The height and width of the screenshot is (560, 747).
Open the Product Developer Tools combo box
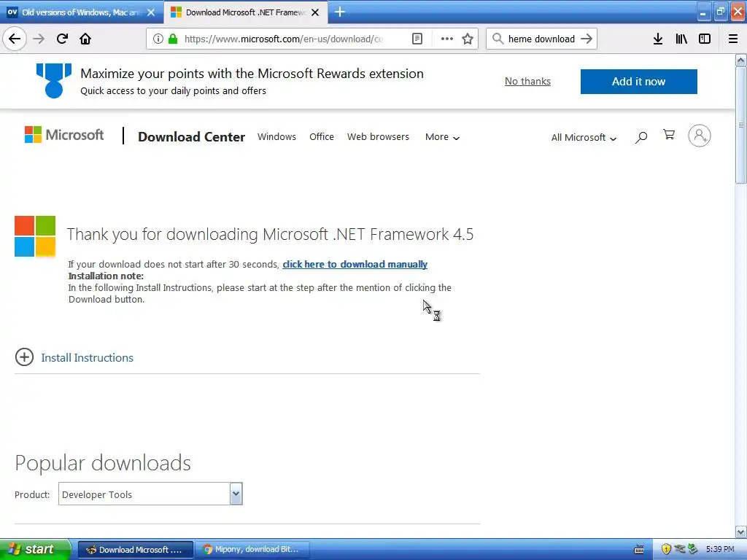(150, 494)
